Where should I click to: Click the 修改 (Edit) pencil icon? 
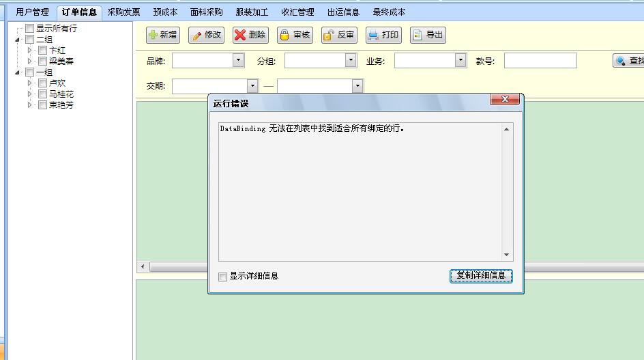[196, 36]
